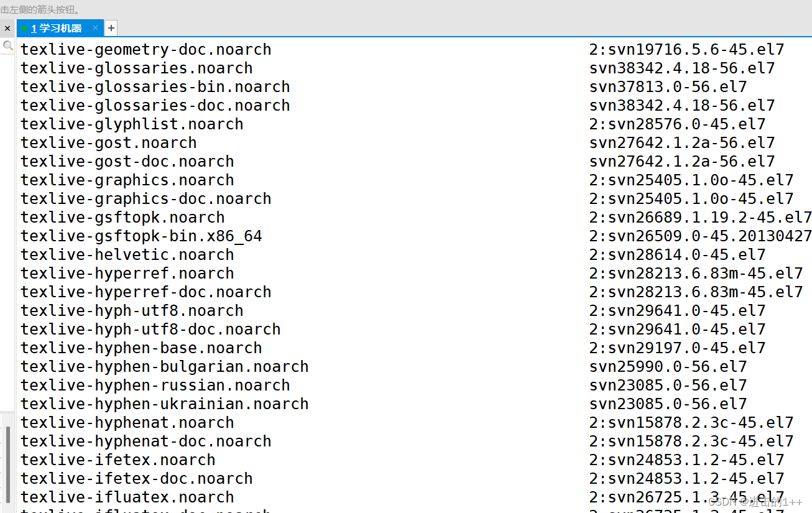Viewport: 812px width, 513px height.
Task: Click version svn37813.0-56.el7
Action: click(668, 87)
